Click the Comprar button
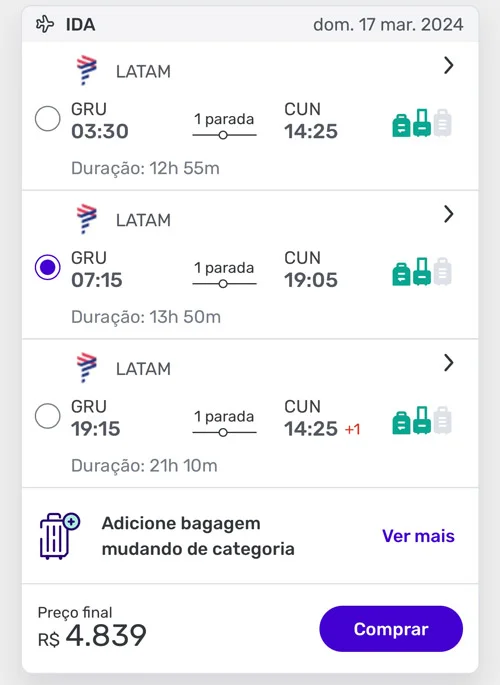Image resolution: width=500 pixels, height=685 pixels. click(x=391, y=629)
